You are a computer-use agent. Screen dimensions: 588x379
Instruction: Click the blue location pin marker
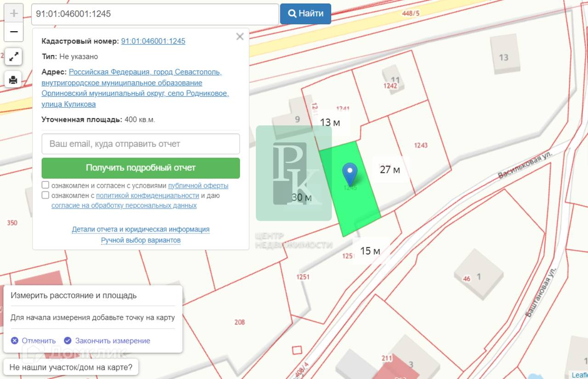click(350, 175)
